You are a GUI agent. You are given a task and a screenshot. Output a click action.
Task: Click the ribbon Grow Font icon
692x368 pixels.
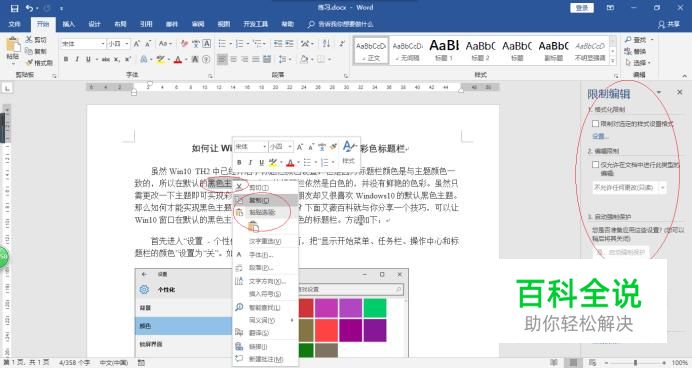tap(137, 44)
